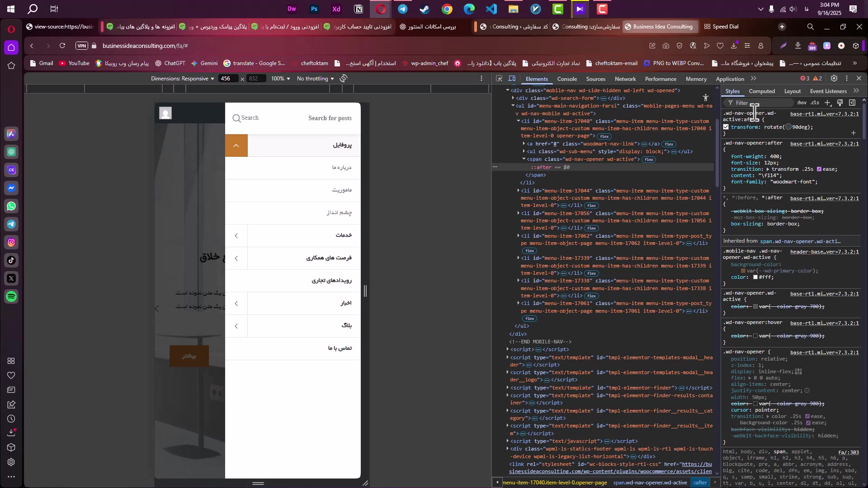The height and width of the screenshot is (488, 868).
Task: Open DevTools settings gear
Action: 834,79
